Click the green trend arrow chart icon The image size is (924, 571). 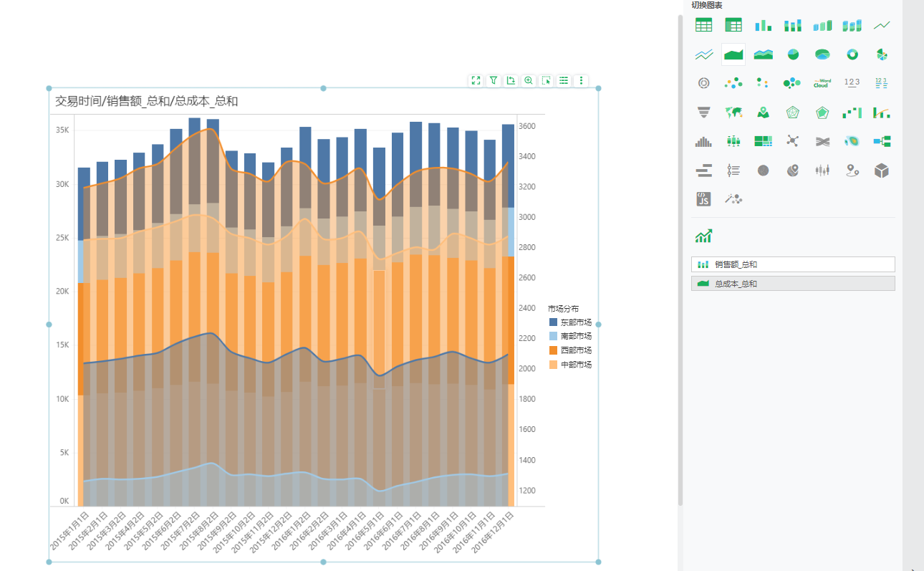pyautogui.click(x=703, y=236)
